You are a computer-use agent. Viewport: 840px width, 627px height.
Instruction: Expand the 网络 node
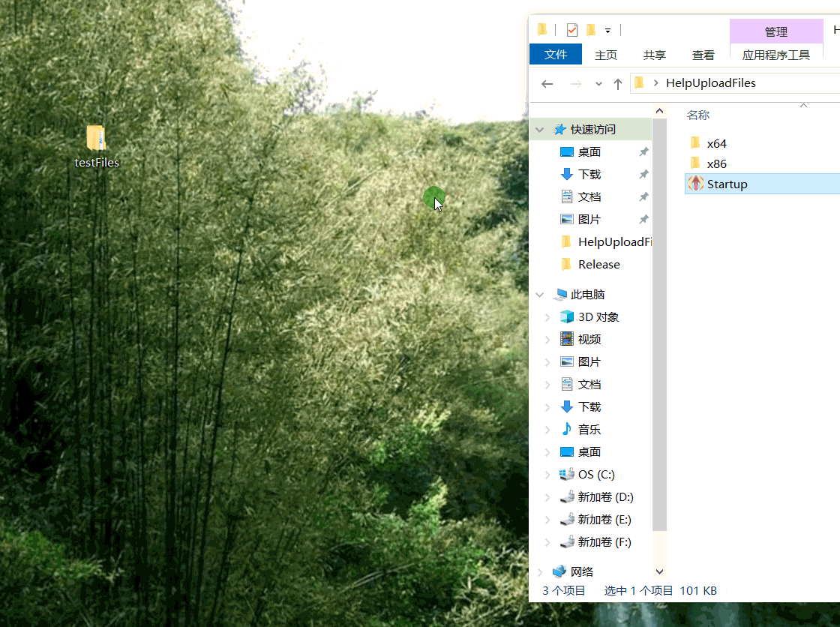point(540,572)
